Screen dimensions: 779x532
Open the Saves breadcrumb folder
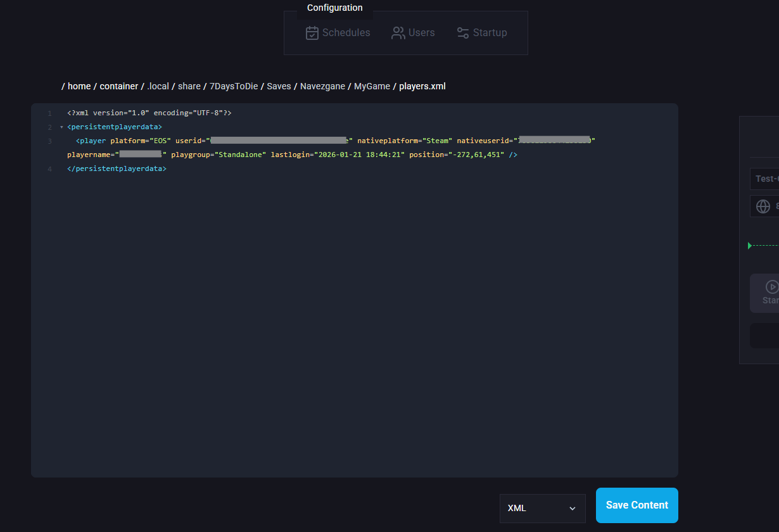[x=279, y=86]
